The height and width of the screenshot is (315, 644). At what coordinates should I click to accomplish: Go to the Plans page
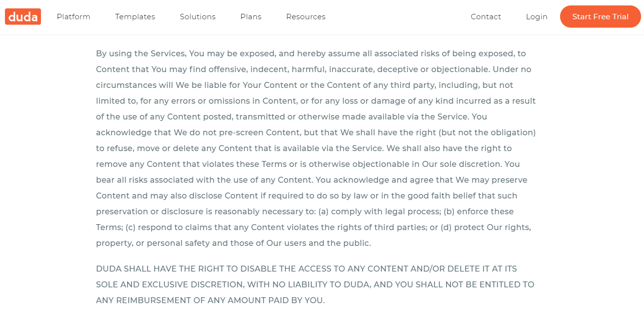tap(251, 17)
